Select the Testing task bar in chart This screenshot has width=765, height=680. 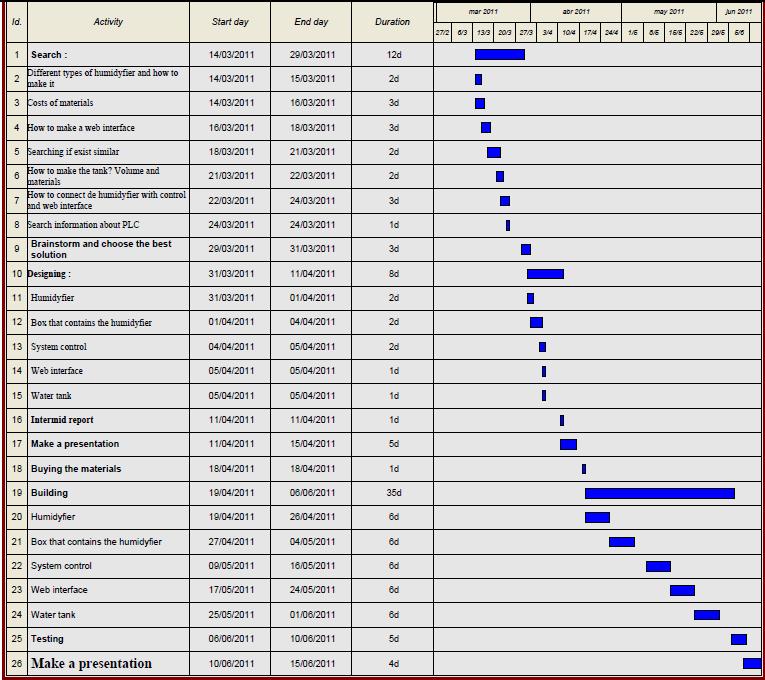point(738,639)
